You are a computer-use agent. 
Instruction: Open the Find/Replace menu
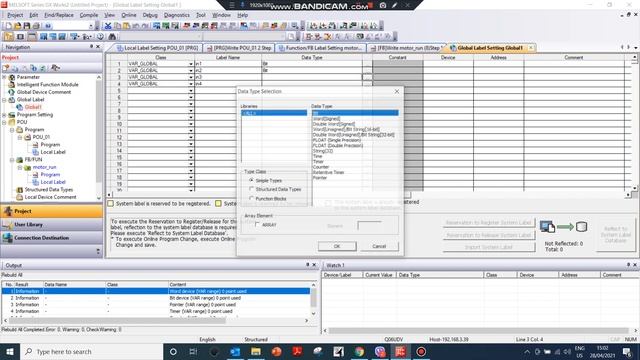(59, 15)
